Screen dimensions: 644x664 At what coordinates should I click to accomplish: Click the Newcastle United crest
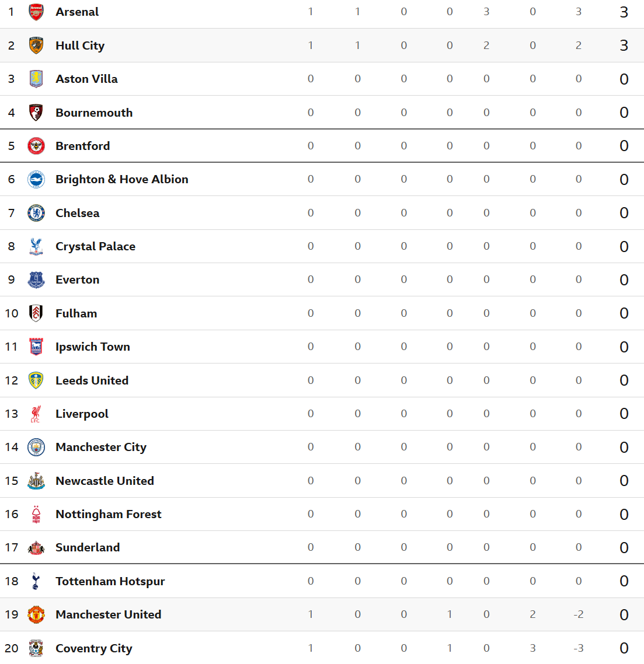click(36, 481)
